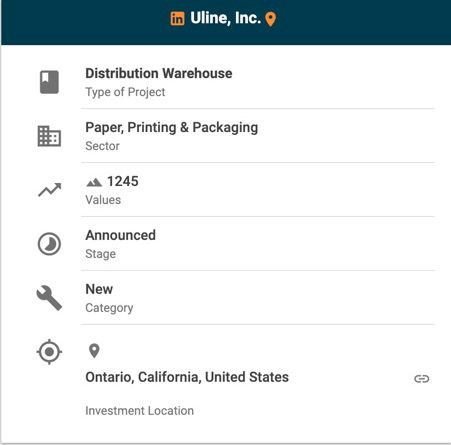
Task: Click the Announced stage entry
Action: point(121,235)
